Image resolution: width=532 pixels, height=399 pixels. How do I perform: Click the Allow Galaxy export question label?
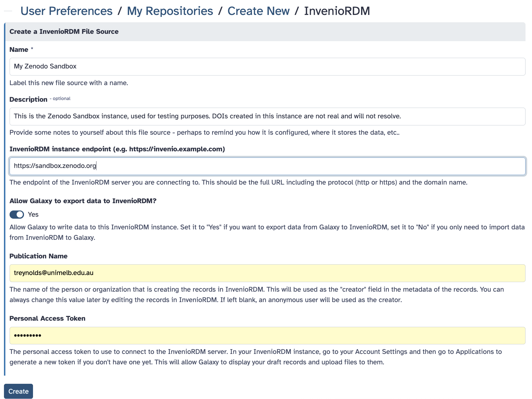83,201
